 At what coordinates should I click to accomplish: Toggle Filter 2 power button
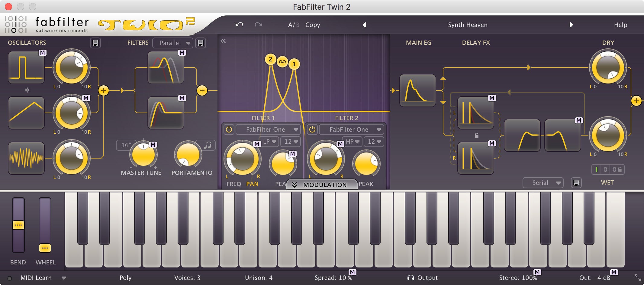point(312,129)
